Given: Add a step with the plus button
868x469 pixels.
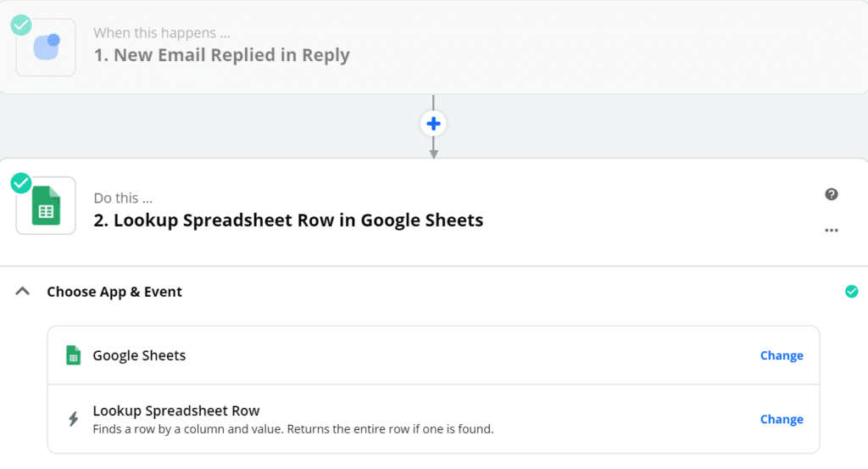Looking at the screenshot, I should (433, 124).
